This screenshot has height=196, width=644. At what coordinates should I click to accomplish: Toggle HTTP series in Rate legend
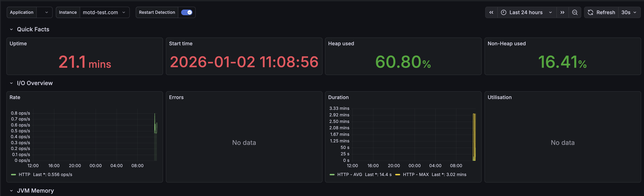[24, 175]
